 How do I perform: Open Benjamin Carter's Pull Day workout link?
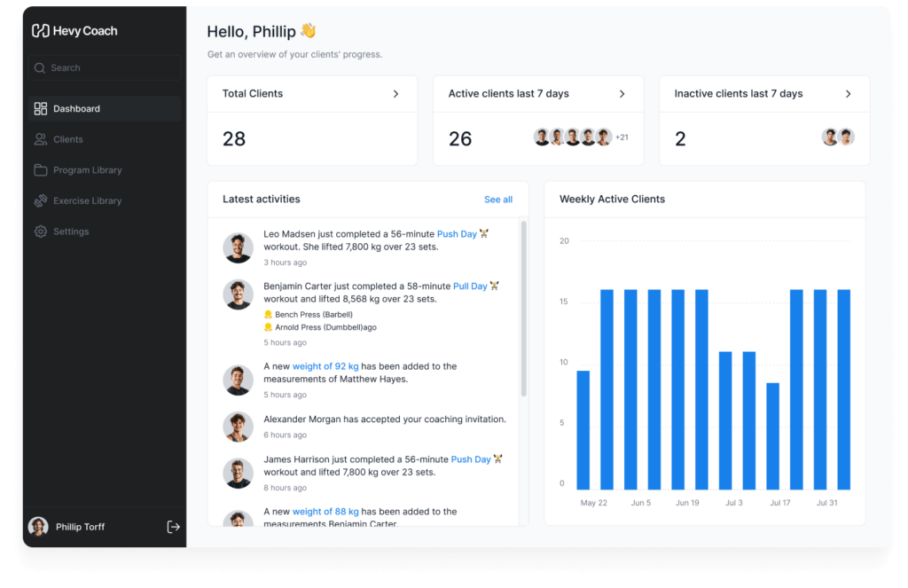470,286
